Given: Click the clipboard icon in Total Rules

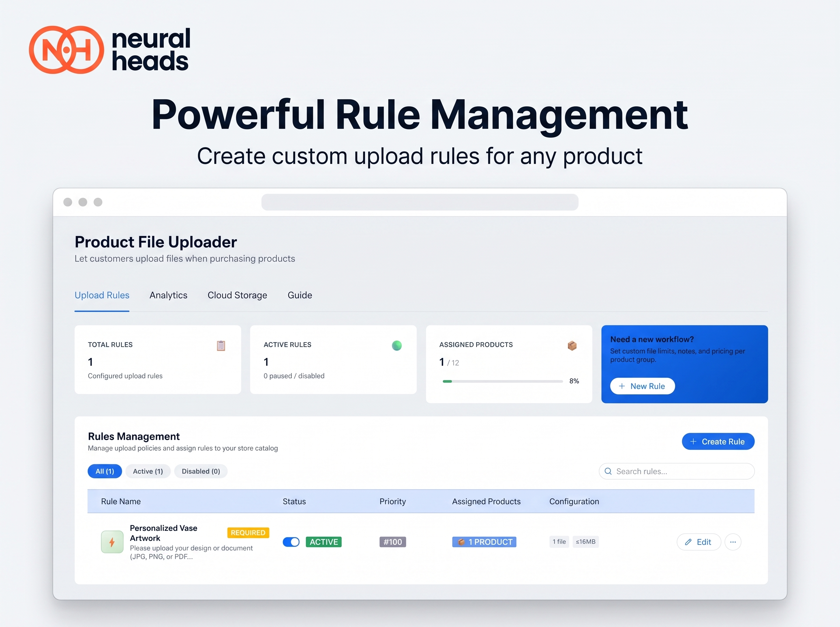Looking at the screenshot, I should pos(221,345).
